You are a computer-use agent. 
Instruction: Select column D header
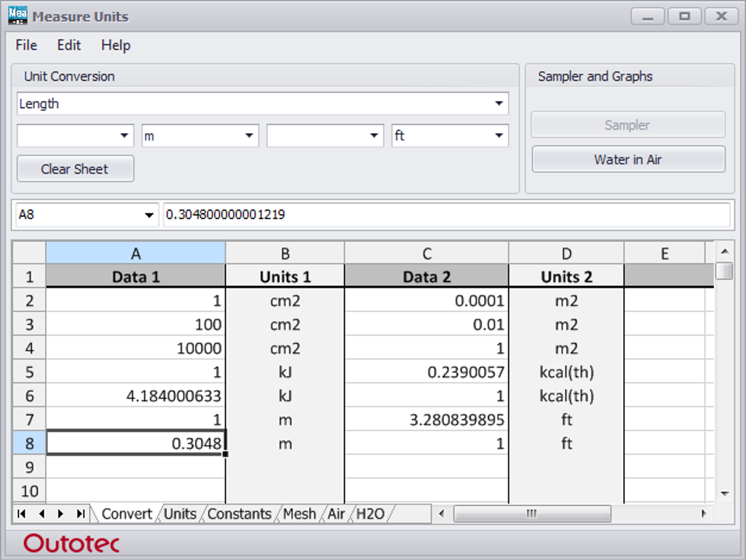566,253
